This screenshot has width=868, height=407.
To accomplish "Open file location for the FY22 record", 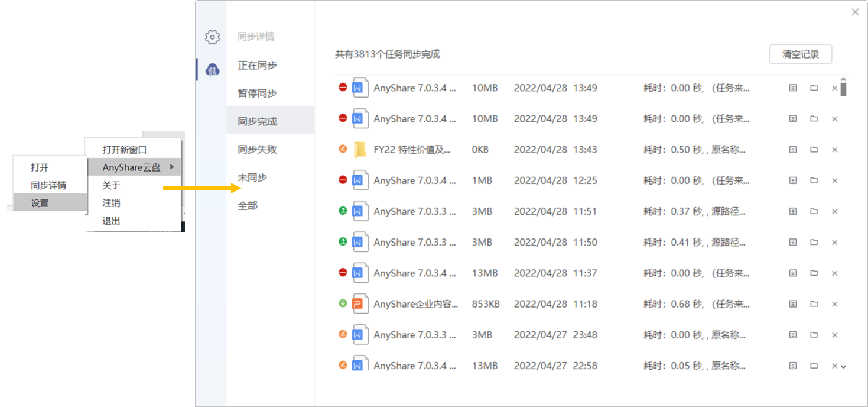I will tap(814, 150).
